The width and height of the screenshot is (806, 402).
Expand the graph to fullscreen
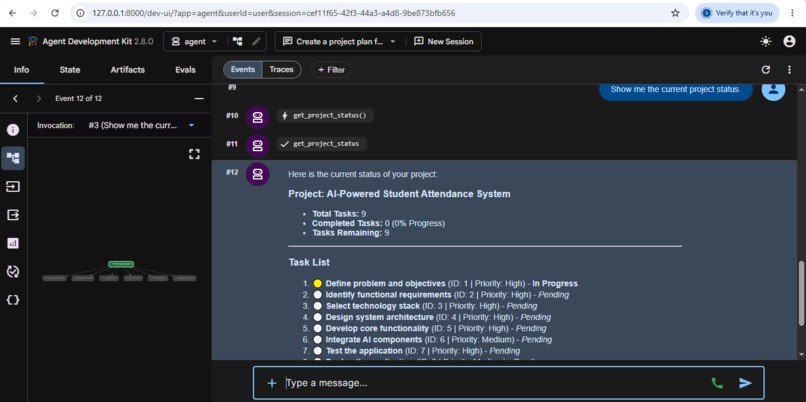[x=194, y=154]
